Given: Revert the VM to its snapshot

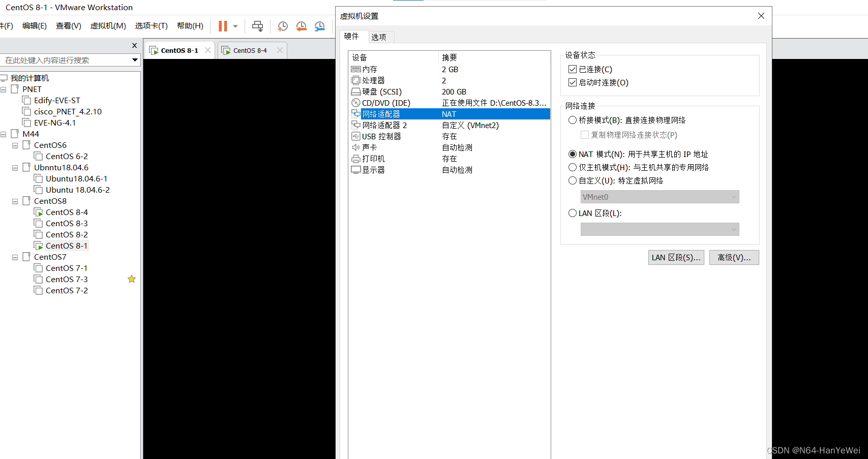Looking at the screenshot, I should pos(301,26).
